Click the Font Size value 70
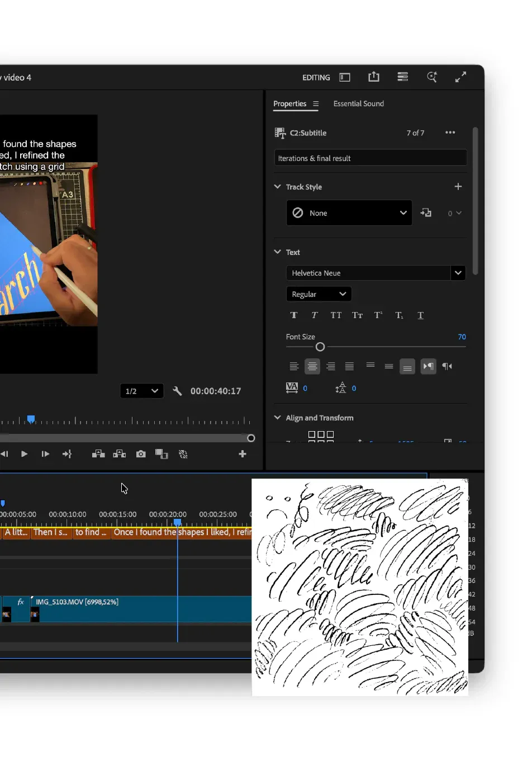This screenshot has height=761, width=532. tap(462, 337)
